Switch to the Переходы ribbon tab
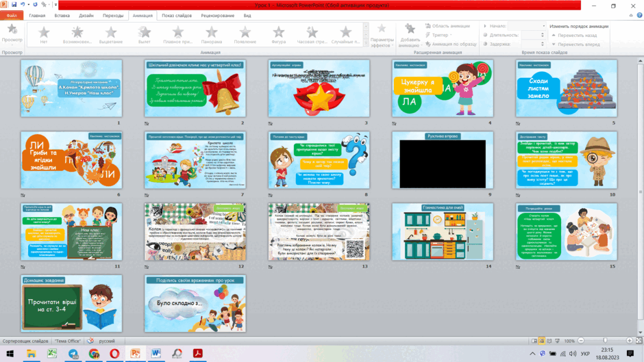Viewport: 644px width, 362px height. coord(113,16)
